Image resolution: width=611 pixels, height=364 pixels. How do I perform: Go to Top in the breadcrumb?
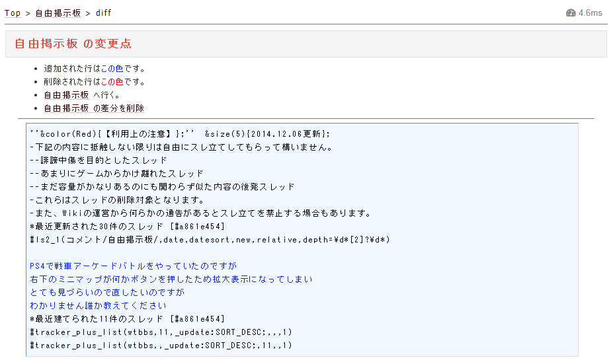click(13, 13)
